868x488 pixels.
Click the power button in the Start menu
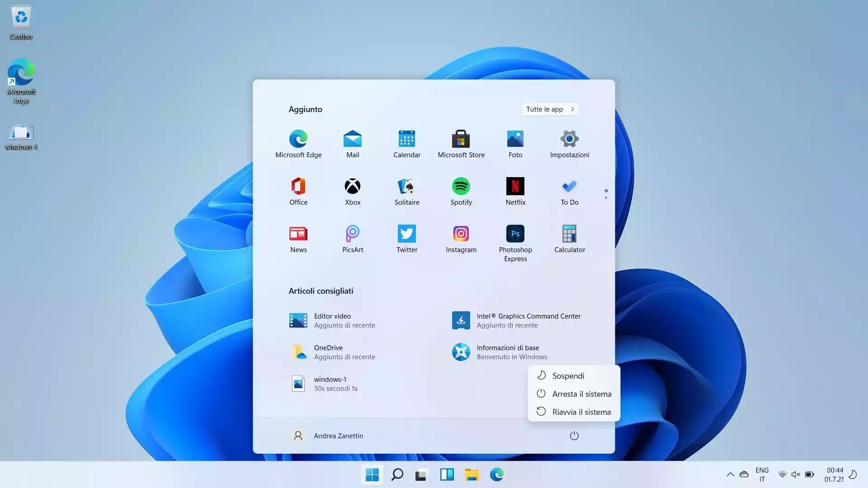(x=574, y=436)
